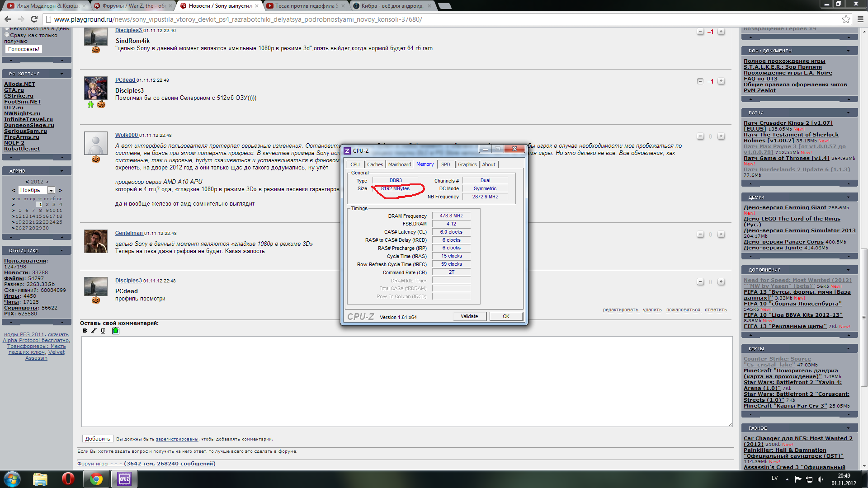The height and width of the screenshot is (488, 868).
Task: Click the Italic formatting icon above comment box
Action: [x=94, y=331]
